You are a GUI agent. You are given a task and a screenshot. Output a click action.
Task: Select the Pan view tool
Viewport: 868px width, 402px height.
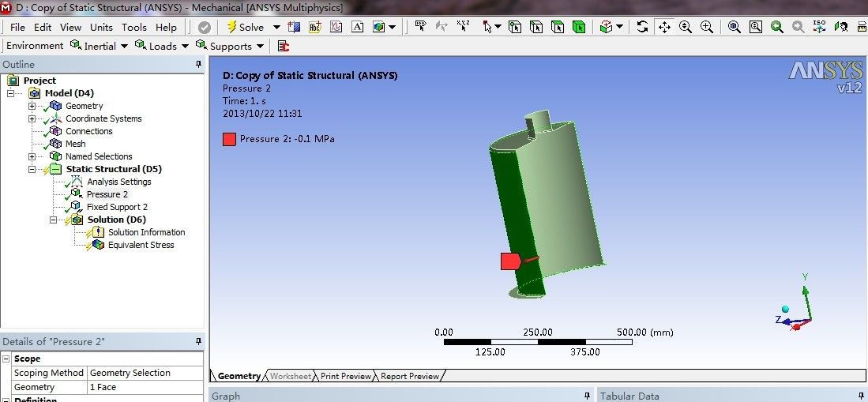tap(664, 27)
